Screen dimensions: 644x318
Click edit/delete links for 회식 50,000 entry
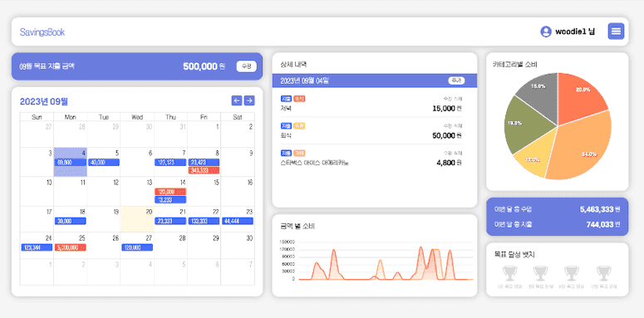click(x=453, y=125)
